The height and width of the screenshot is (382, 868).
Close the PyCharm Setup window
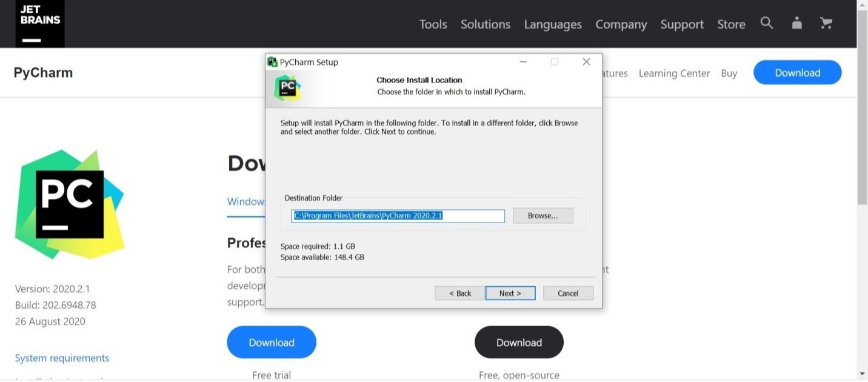pos(586,62)
